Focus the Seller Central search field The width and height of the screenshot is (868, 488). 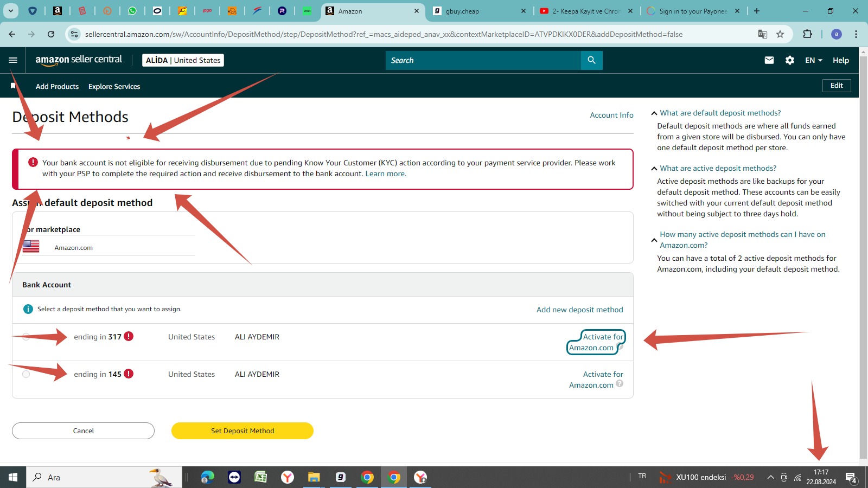point(483,60)
